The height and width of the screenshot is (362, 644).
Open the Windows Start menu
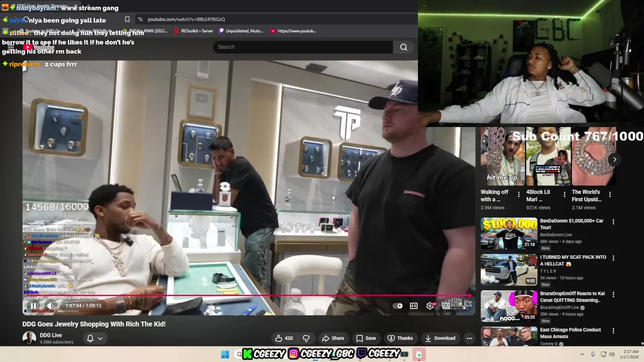[x=225, y=354]
